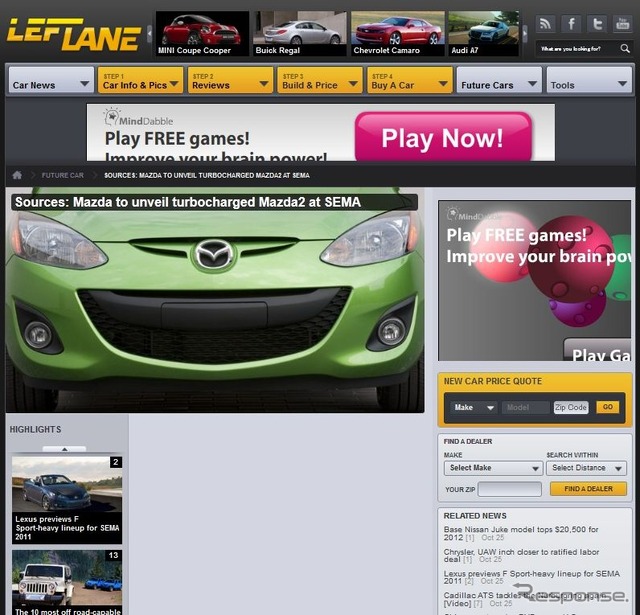Open the MINI Coupe Cooper thumbnail
The width and height of the screenshot is (640, 615).
(x=202, y=33)
